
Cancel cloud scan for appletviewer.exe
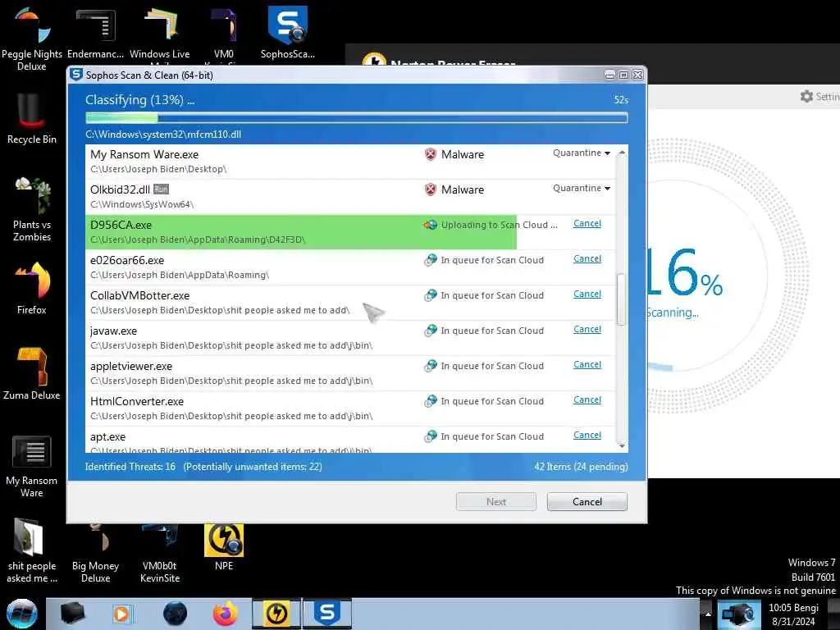(x=587, y=365)
